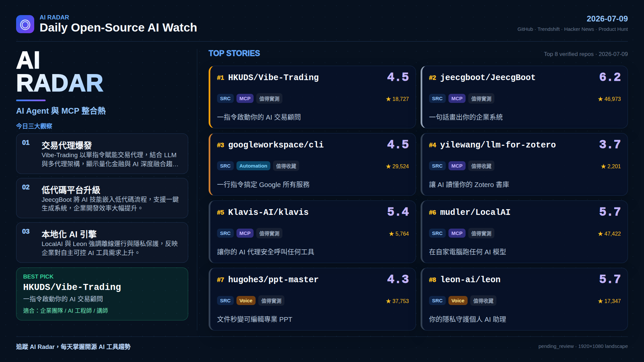Open observation 02 低代碼平台升級 card

(x=102, y=198)
